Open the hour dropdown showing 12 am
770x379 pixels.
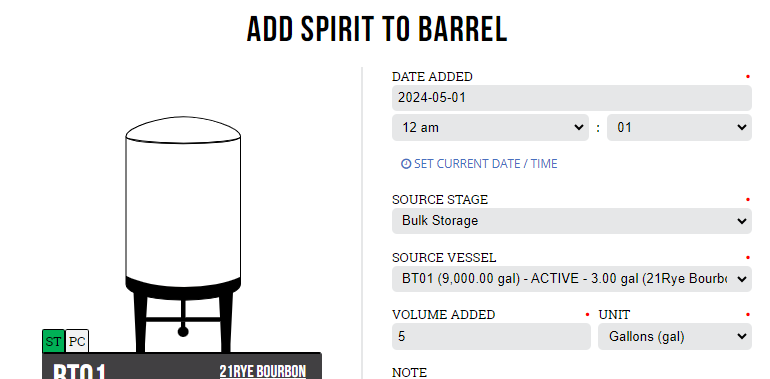point(490,128)
